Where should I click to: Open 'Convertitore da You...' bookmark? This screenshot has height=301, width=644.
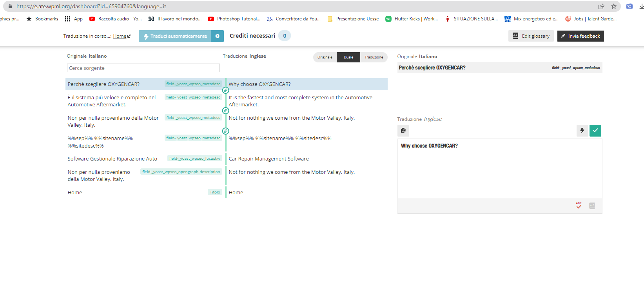(x=294, y=19)
